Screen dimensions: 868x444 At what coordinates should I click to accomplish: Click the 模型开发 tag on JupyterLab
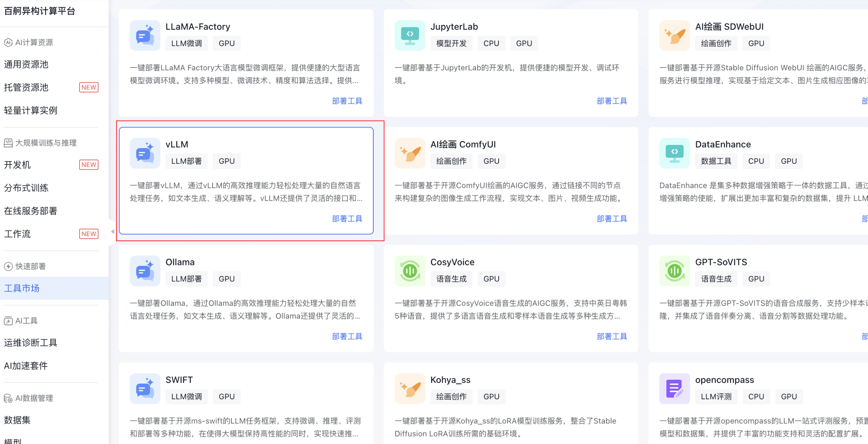pos(451,43)
